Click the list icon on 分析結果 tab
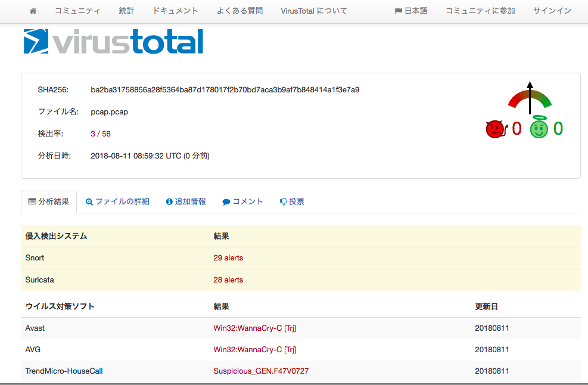Screen dimensions: 588x385 (32, 201)
